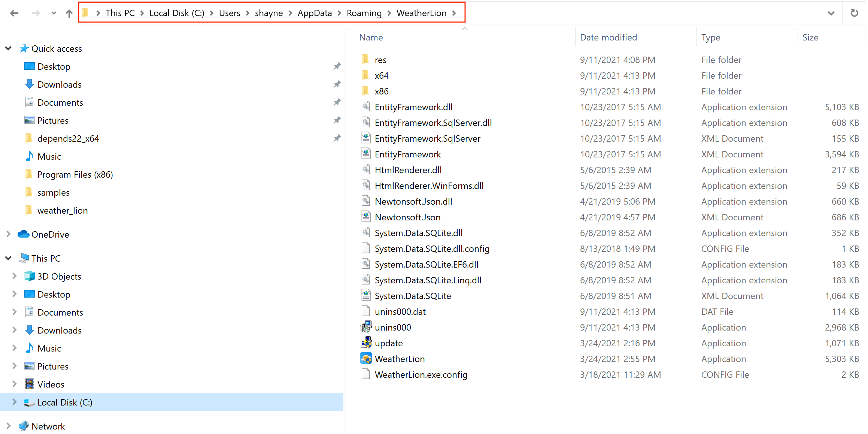The image size is (868, 434).
Task: Click the Up one level arrow
Action: coord(69,13)
